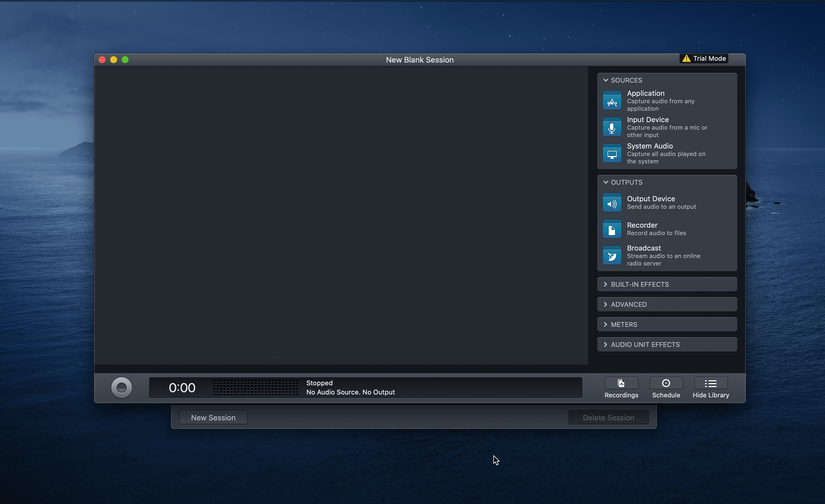Click the Delete Session button
825x504 pixels.
click(608, 418)
